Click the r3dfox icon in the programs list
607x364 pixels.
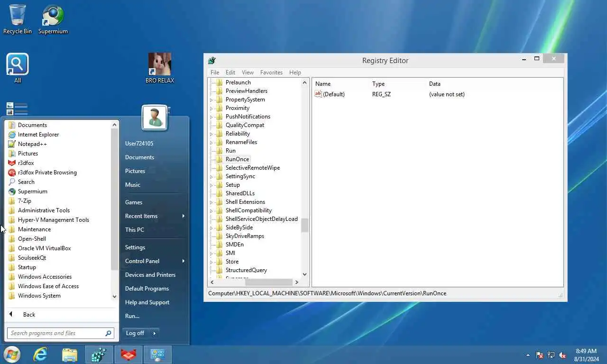[x=12, y=163]
